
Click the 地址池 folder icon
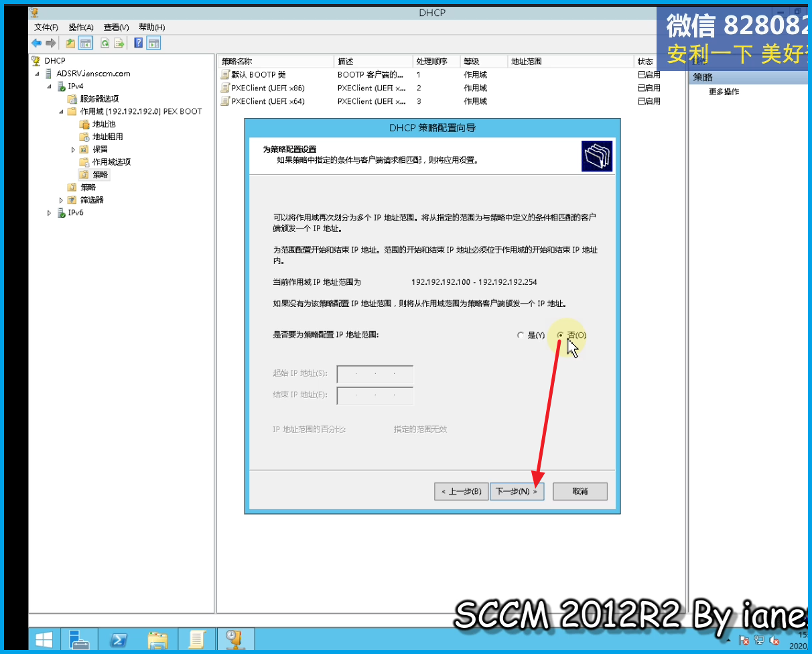pos(84,124)
